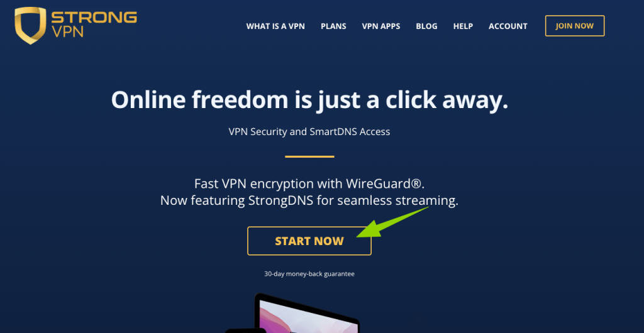Click the START NOW button
Viewport: 644px width, 333px height.
(309, 241)
